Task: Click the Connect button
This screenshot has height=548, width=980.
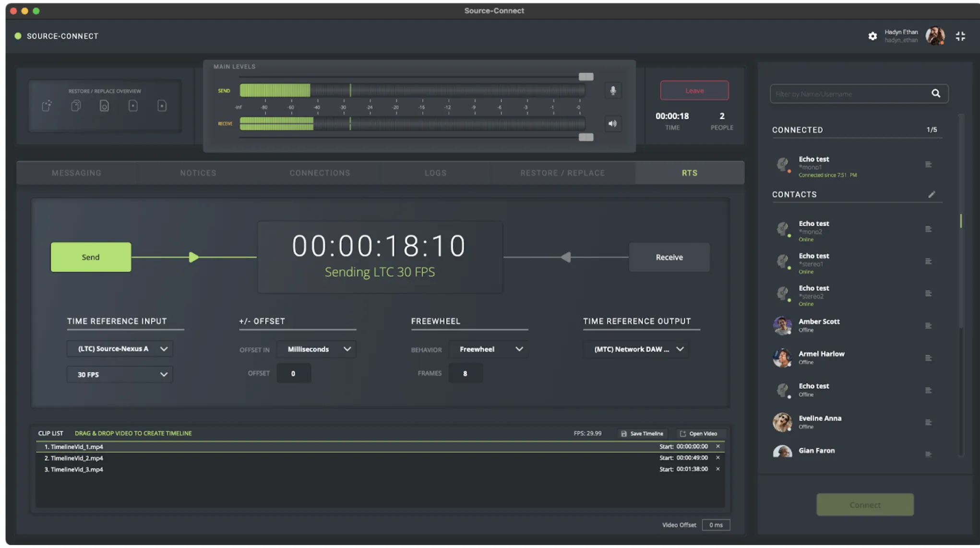Action: point(865,505)
